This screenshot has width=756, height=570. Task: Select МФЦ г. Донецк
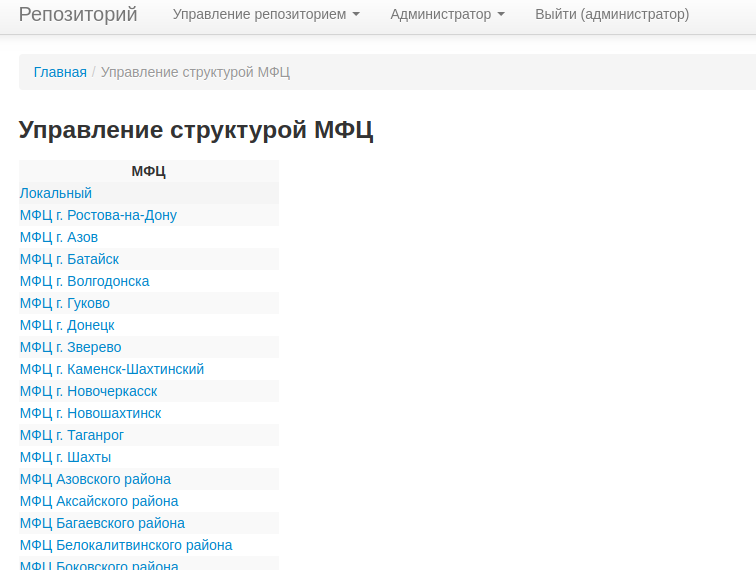(x=67, y=325)
